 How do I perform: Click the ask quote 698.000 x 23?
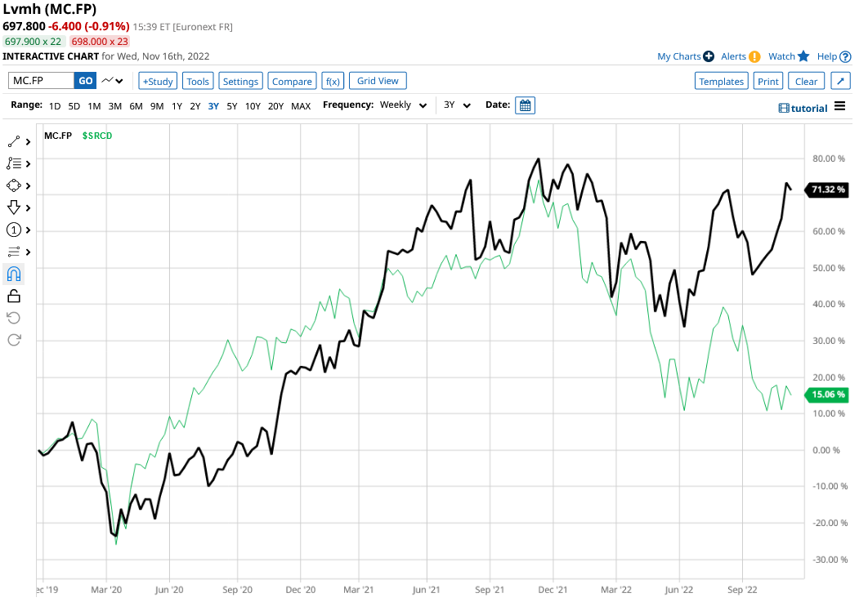tap(100, 42)
